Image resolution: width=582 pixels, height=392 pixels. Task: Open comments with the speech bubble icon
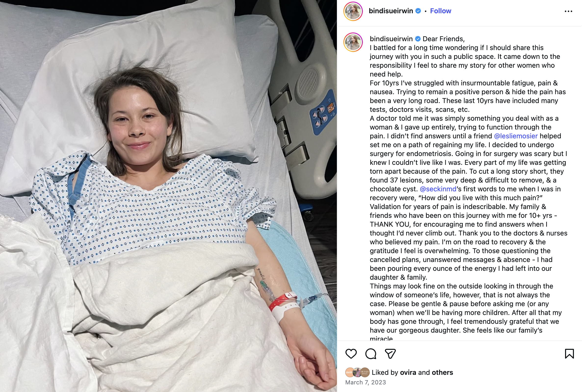pyautogui.click(x=370, y=354)
